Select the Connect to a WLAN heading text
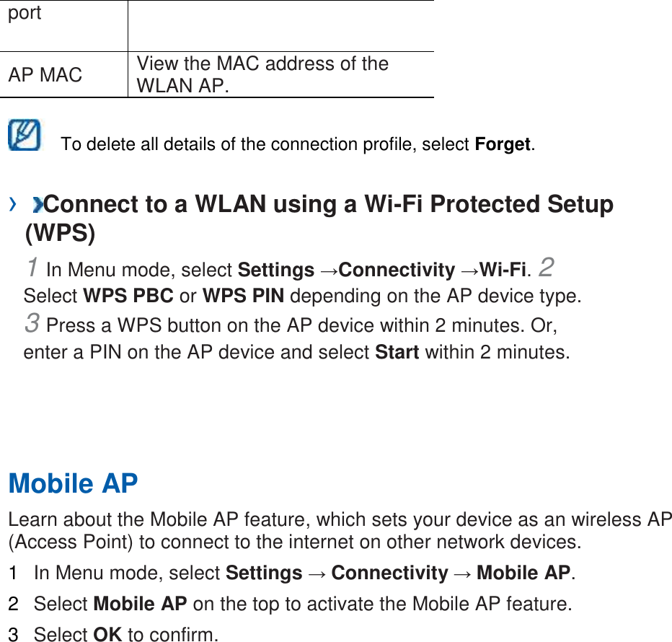672x642 pixels. tap(329, 205)
